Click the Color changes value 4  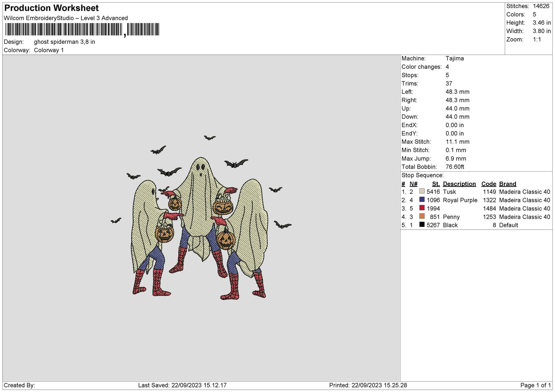pyautogui.click(x=447, y=67)
